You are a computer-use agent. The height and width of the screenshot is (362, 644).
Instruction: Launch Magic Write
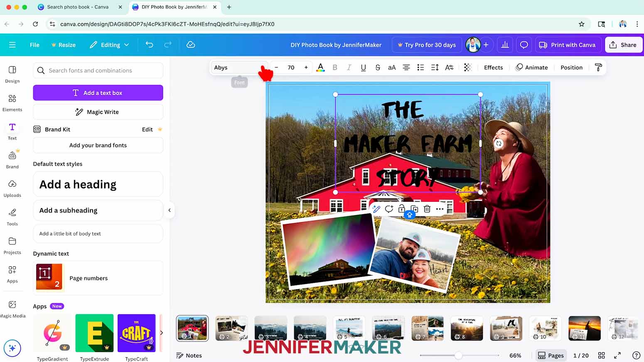(x=98, y=112)
